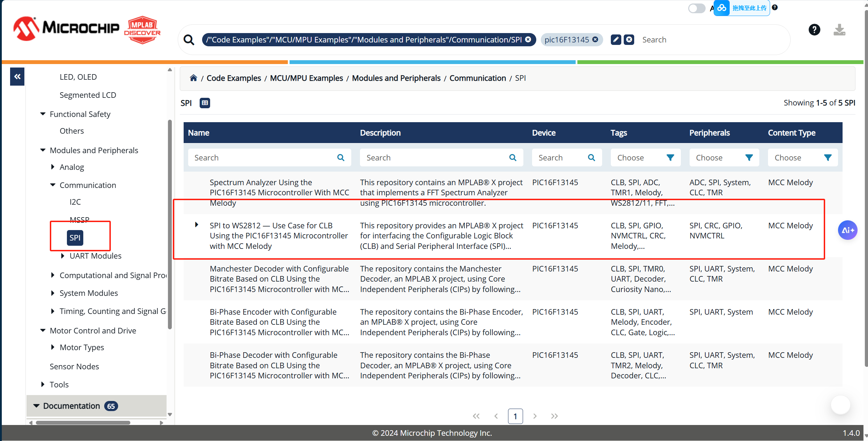Select LED, OLED in sidebar

point(78,77)
